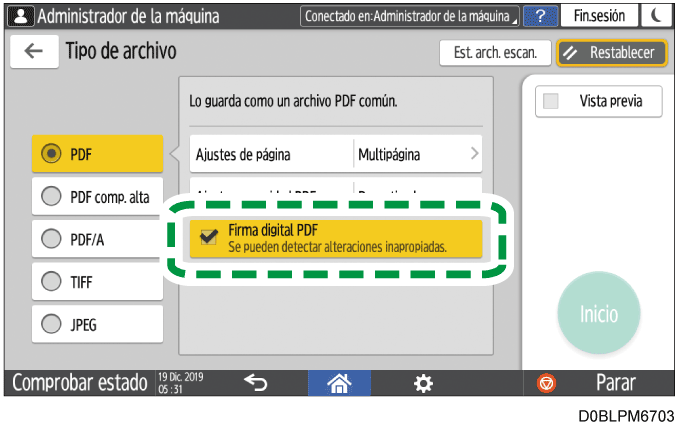
Task: Click the red Parar stop icon
Action: [546, 384]
